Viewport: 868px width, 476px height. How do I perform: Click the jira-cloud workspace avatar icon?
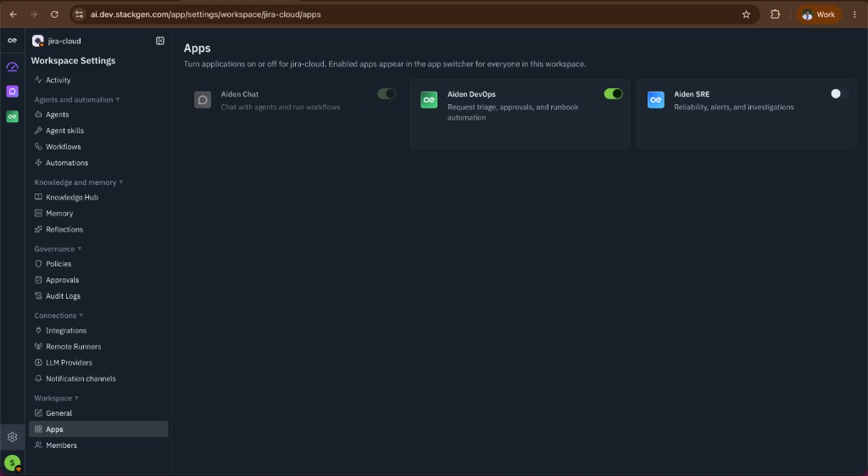pyautogui.click(x=37, y=41)
